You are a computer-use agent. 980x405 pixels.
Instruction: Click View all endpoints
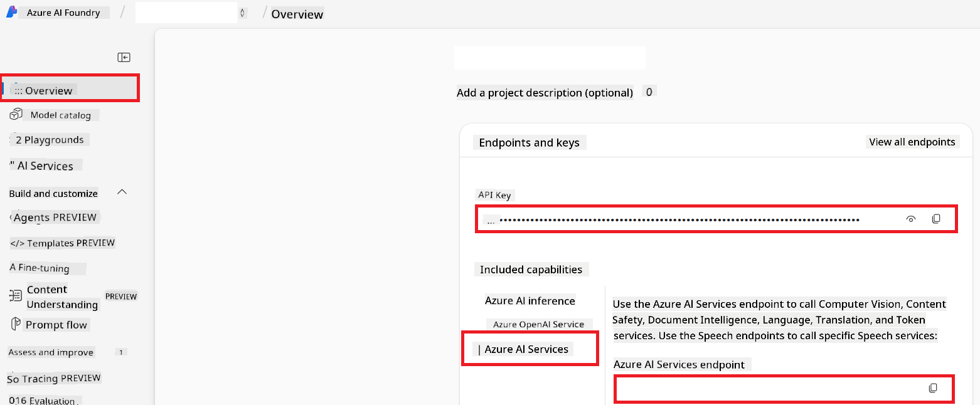coord(912,142)
